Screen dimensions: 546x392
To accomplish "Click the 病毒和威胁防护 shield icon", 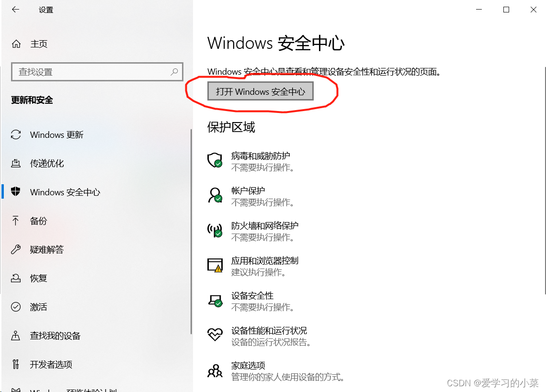I will (215, 160).
